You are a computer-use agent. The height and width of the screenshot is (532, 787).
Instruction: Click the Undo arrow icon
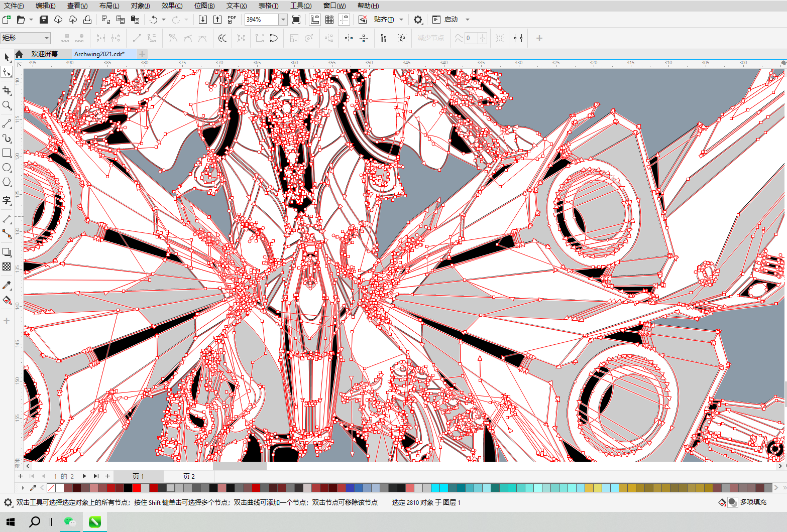[x=154, y=20]
